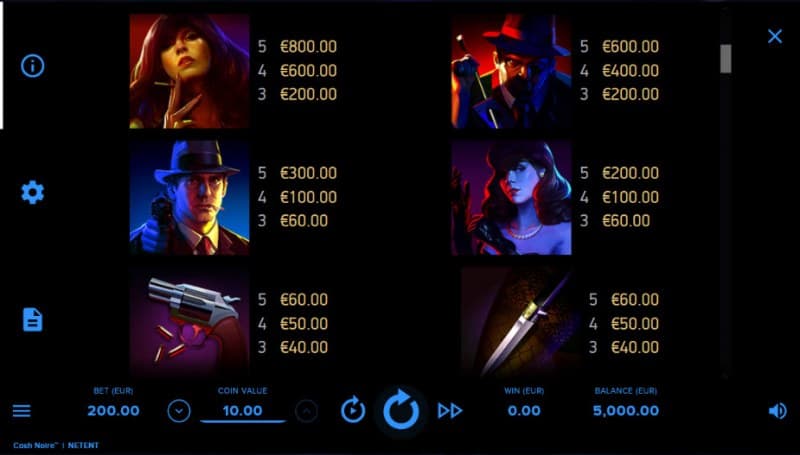Decrease the coin value
The height and width of the screenshot is (455, 800).
tap(179, 411)
